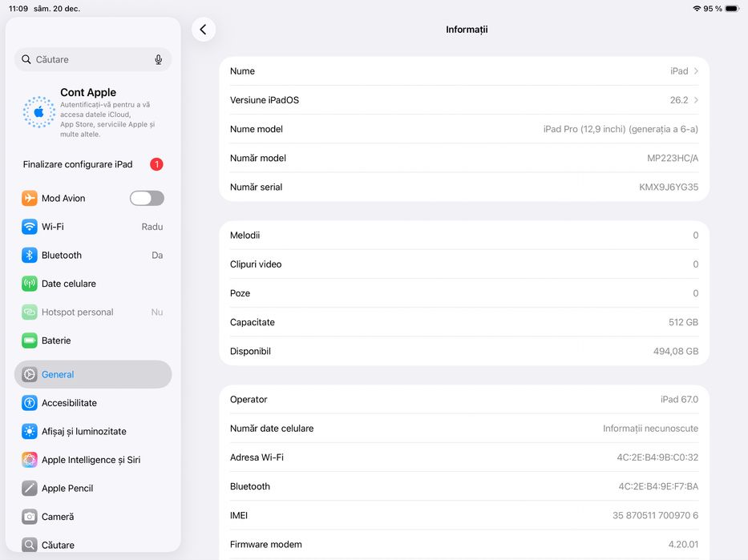This screenshot has width=748, height=560.
Task: Tap the date sâm. 20 dec.
Action: click(57, 9)
